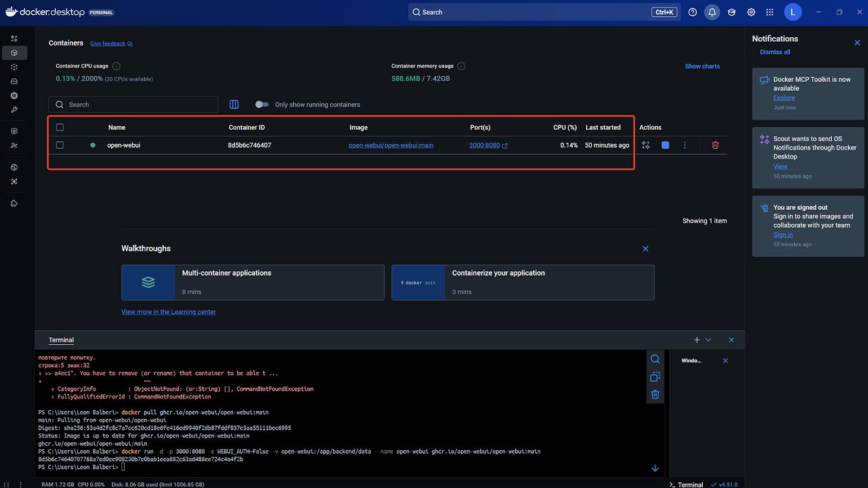Check the select-all containers checkbox

[x=60, y=127]
